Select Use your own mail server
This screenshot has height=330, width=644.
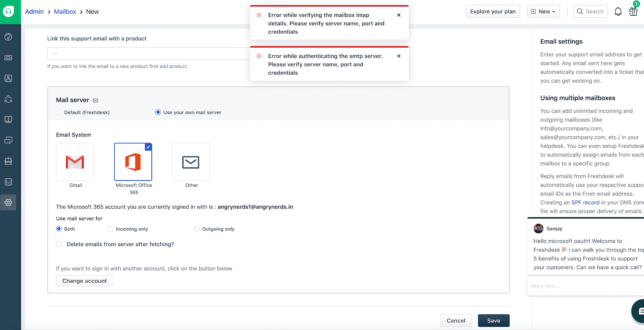pyautogui.click(x=158, y=112)
